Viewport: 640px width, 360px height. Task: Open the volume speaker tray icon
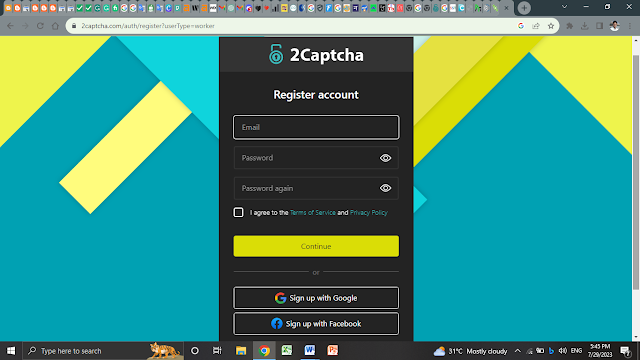tap(562, 351)
